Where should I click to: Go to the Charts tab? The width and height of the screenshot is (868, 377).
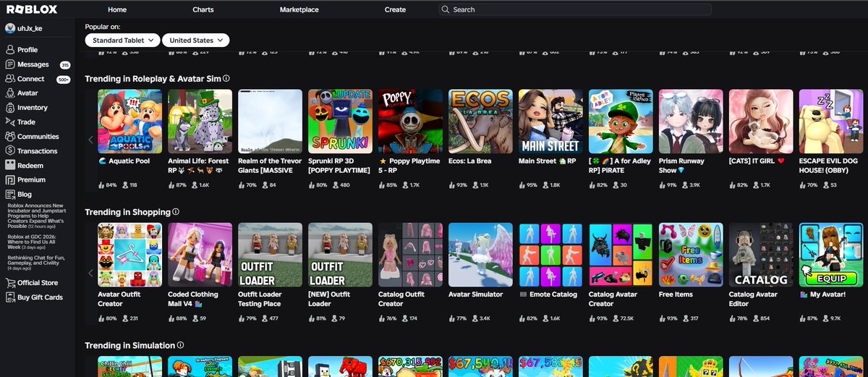coord(203,9)
